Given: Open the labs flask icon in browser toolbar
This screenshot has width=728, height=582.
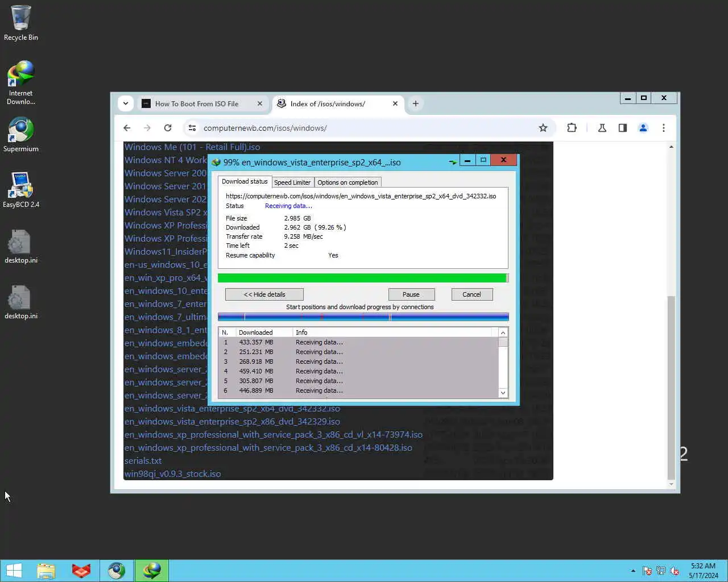Looking at the screenshot, I should [602, 128].
